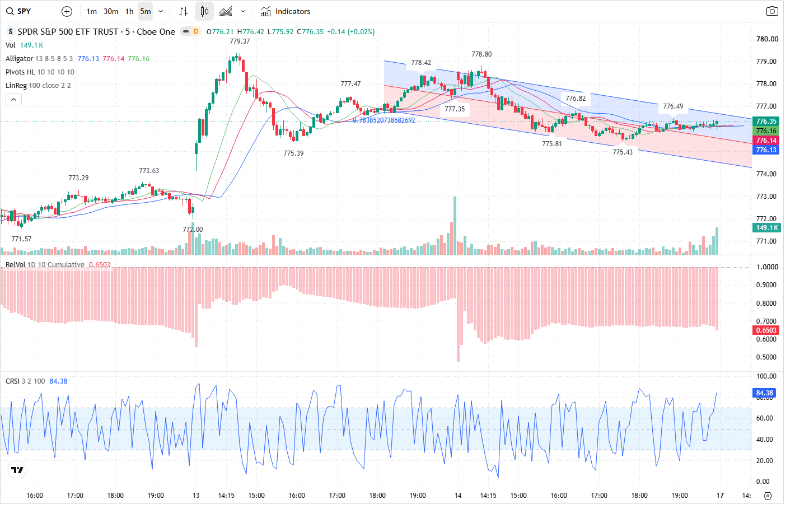Click the SPDR S&P 500 ETF TRUST title
The image size is (795, 532).
coord(96,32)
